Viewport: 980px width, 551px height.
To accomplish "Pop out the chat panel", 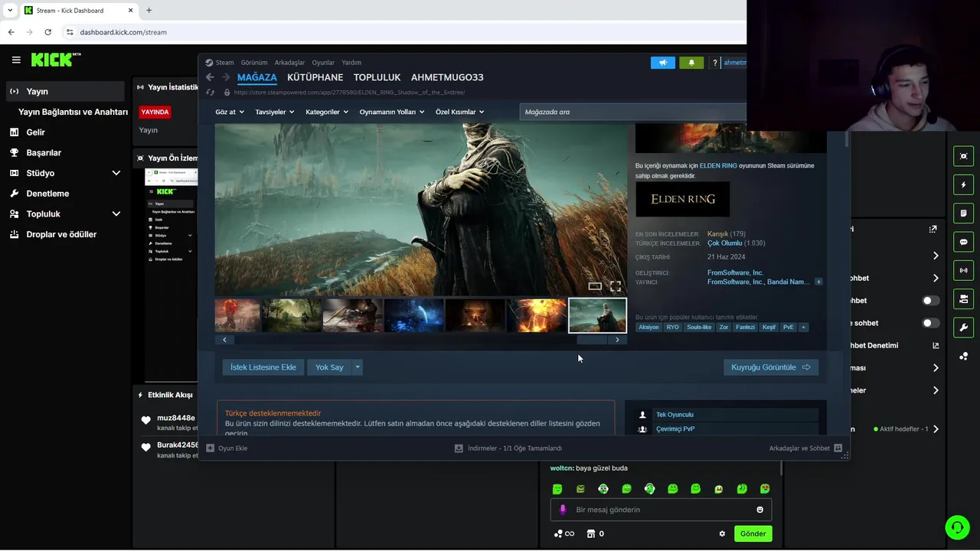I will [933, 229].
